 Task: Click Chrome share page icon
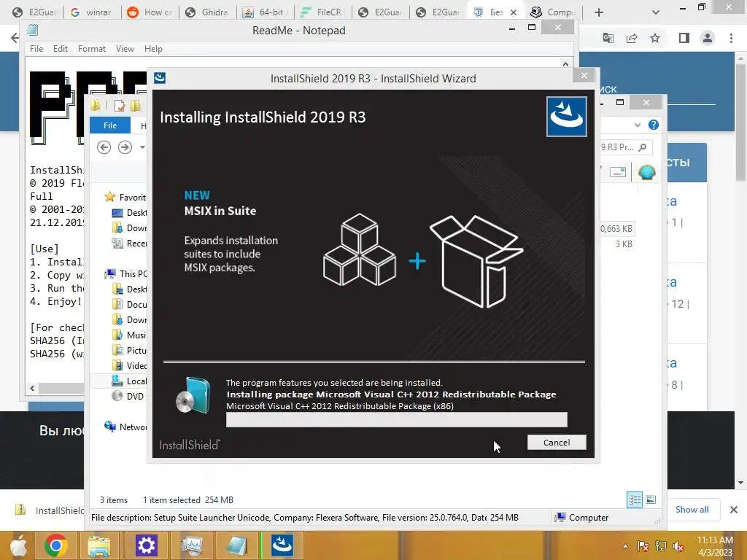pos(632,38)
